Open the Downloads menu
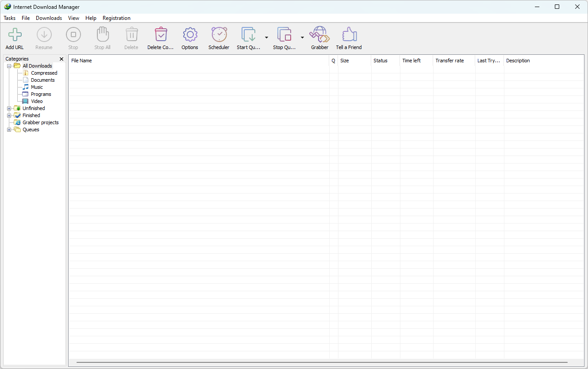This screenshot has height=369, width=588. 49,18
